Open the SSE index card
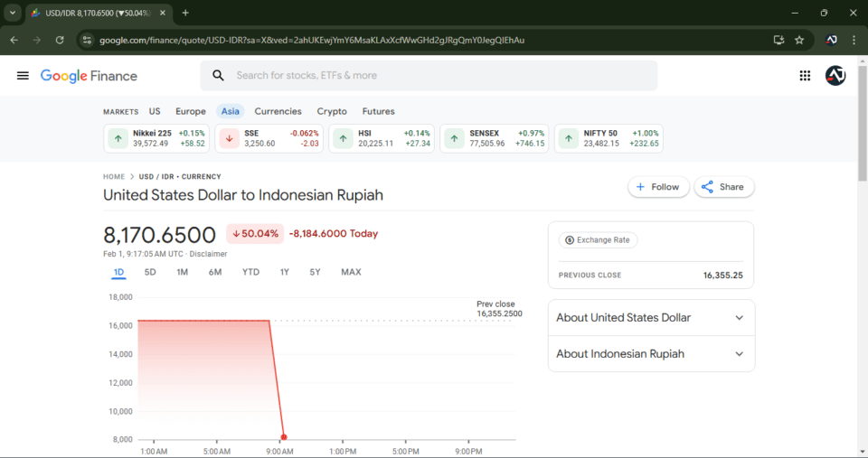The width and height of the screenshot is (868, 458). coord(269,138)
